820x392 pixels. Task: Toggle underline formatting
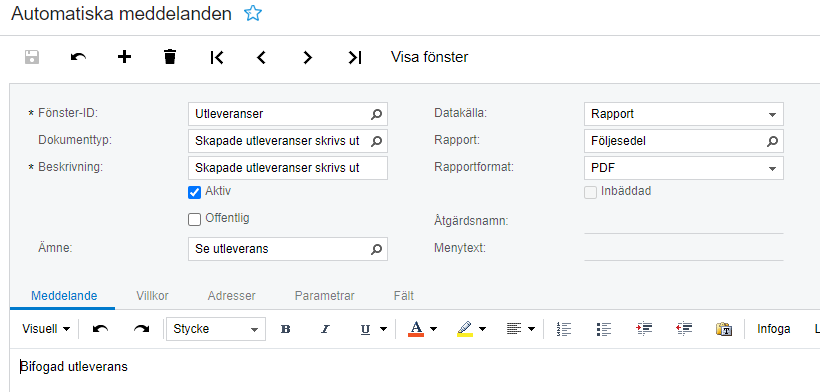pyautogui.click(x=366, y=329)
